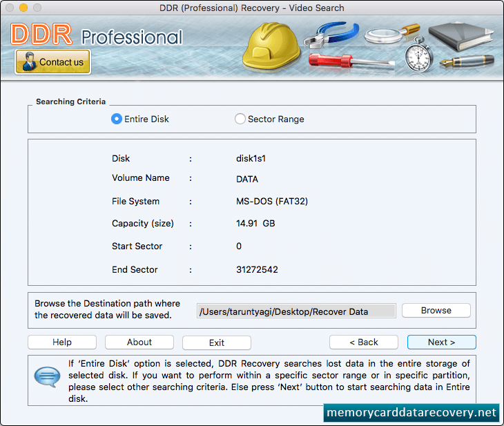The image size is (504, 426).
Task: Click the window title 'DDR (Professional) Recovery - Video Search'
Action: point(252,8)
